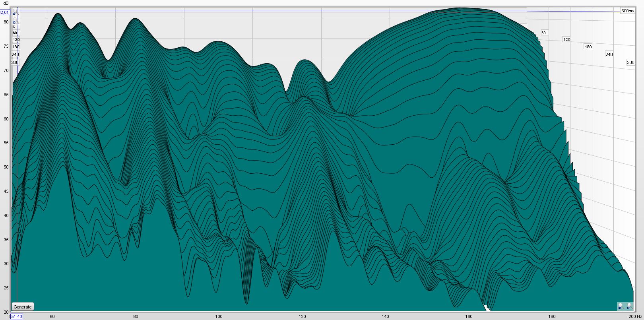Click the Generate button
This screenshot has width=644, height=320.
click(x=23, y=307)
